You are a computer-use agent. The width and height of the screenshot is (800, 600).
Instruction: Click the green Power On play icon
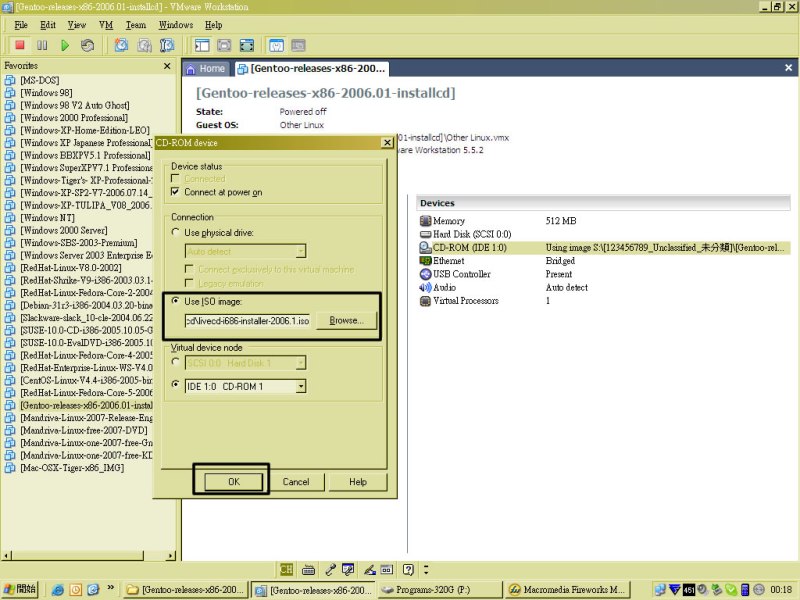point(65,45)
